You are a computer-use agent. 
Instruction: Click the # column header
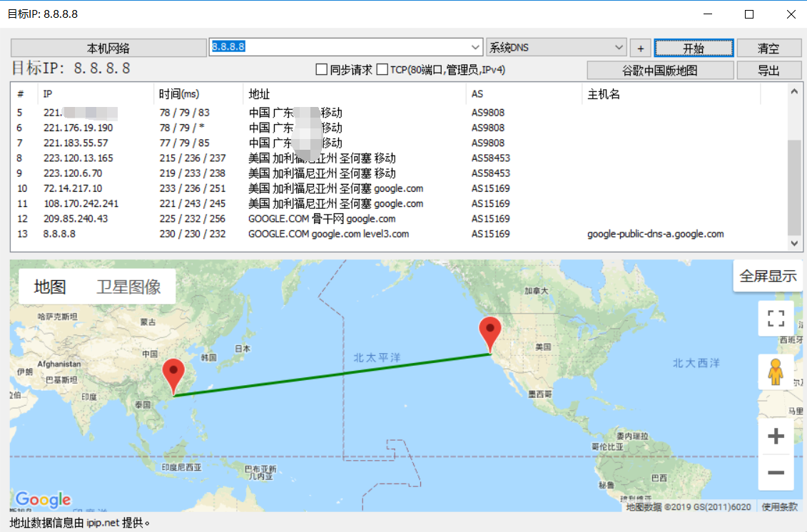click(x=24, y=93)
